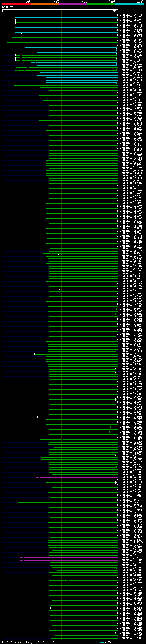The width and height of the screenshot is (146, 644).
Task: Select hit label UniRef100_B8LM02
Action: [131, 42]
